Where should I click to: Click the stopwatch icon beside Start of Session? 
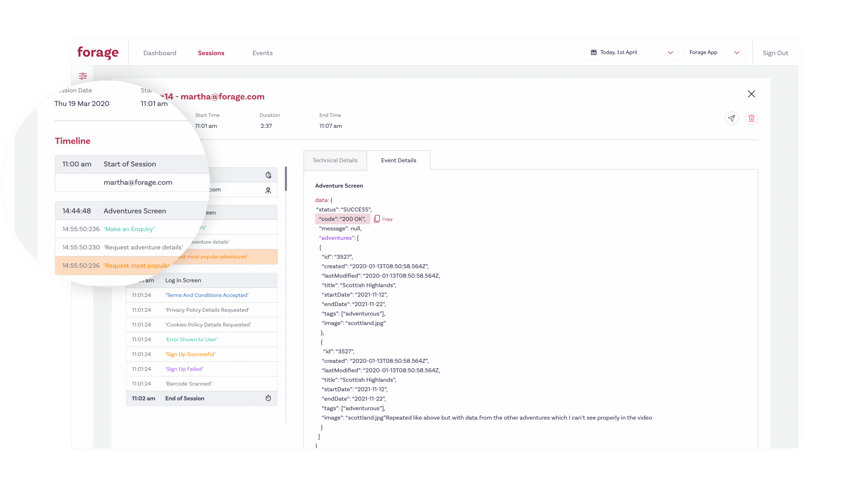(269, 175)
